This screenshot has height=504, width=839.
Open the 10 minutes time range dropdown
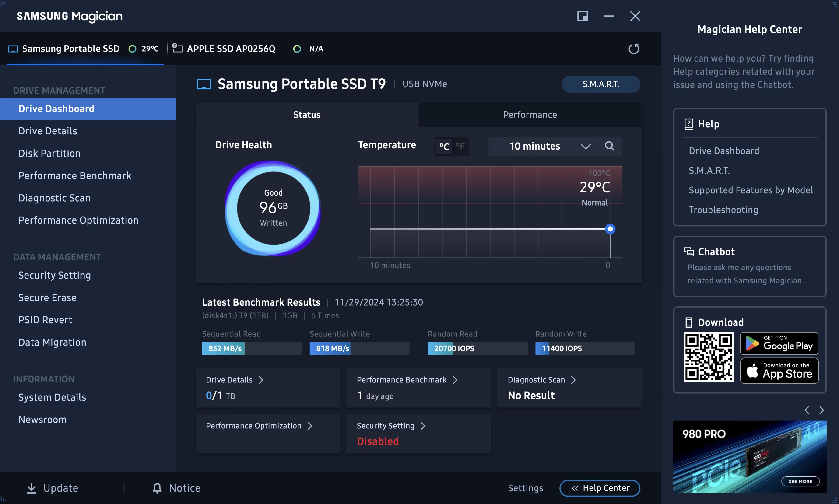(543, 146)
